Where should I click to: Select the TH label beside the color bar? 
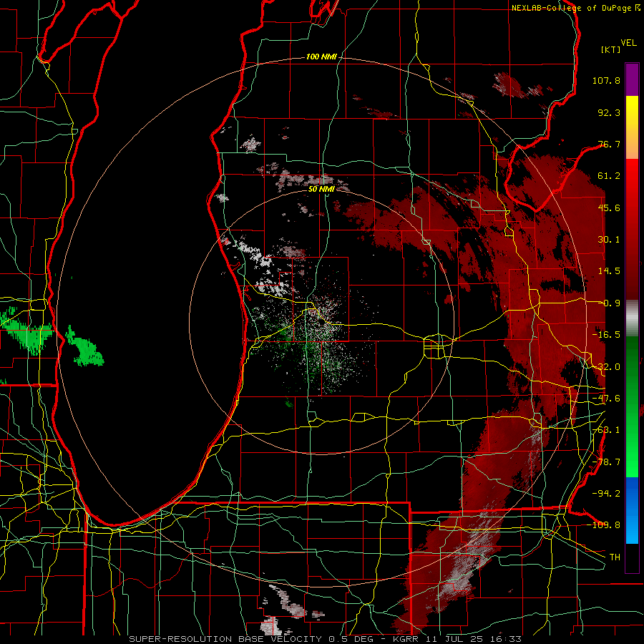click(x=615, y=557)
